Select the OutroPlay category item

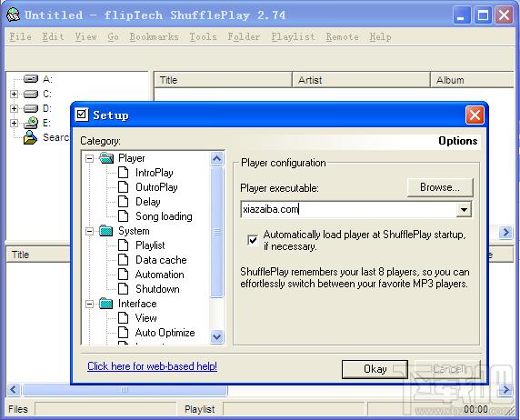156,187
